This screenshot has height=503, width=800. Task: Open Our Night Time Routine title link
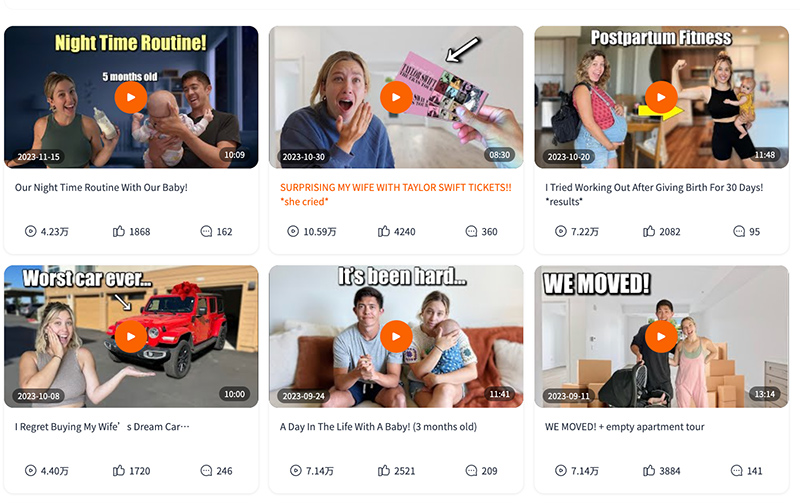click(x=101, y=187)
